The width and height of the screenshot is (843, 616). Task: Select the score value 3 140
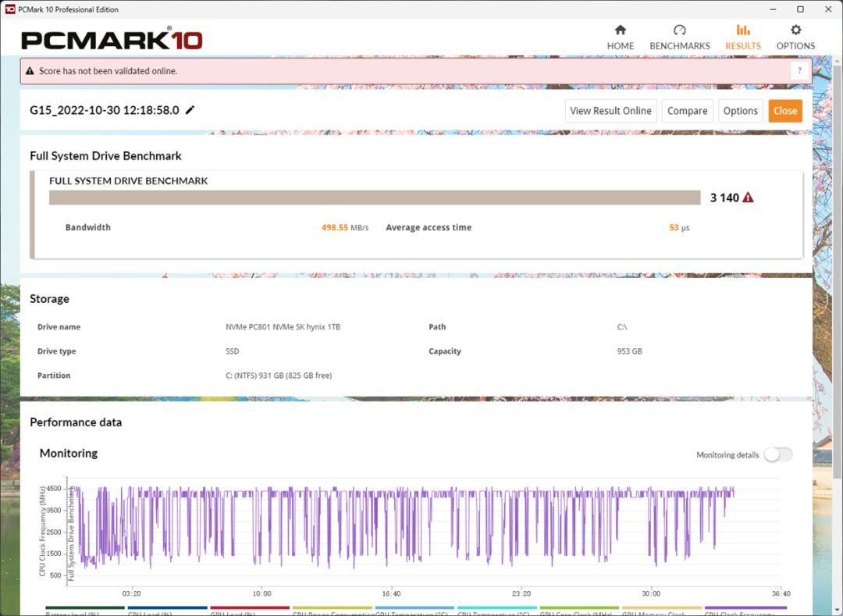coord(724,198)
